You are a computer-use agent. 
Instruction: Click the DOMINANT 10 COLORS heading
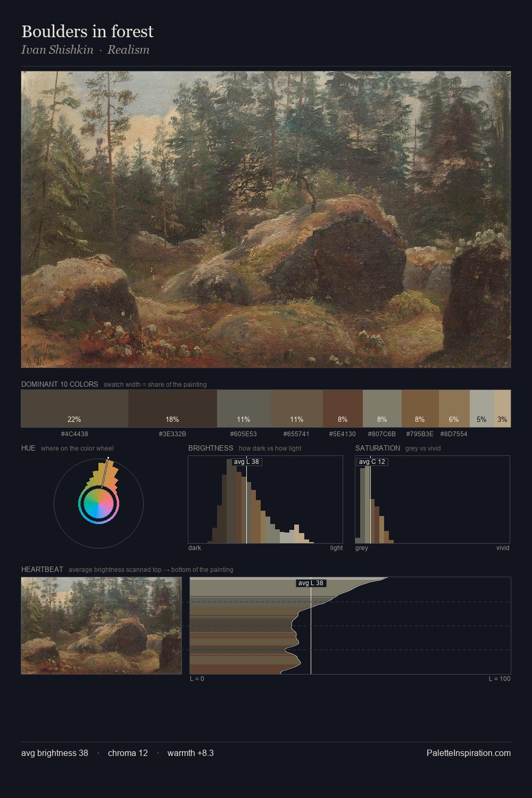pyautogui.click(x=60, y=384)
